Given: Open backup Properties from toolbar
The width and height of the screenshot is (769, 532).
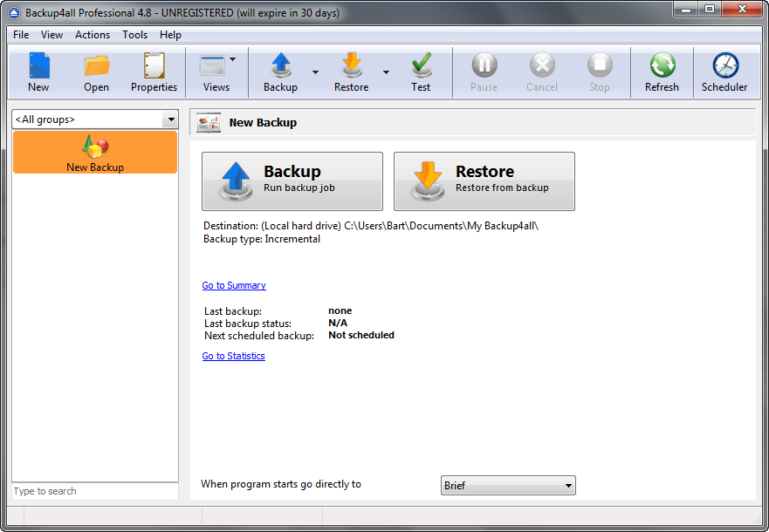Looking at the screenshot, I should pos(154,72).
